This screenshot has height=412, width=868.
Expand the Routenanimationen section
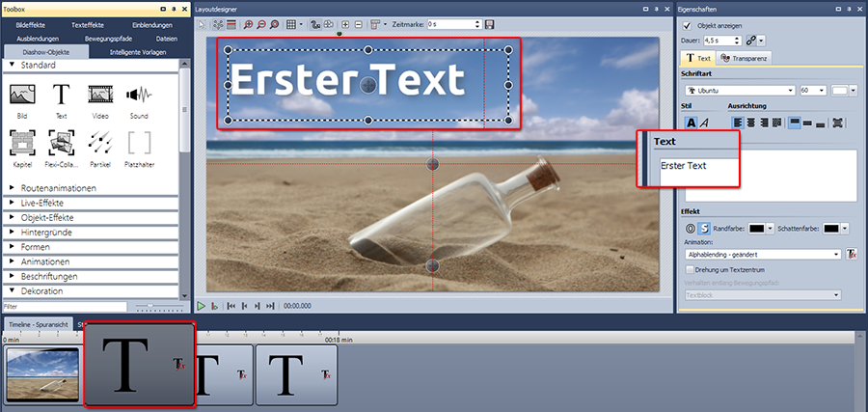[x=13, y=188]
